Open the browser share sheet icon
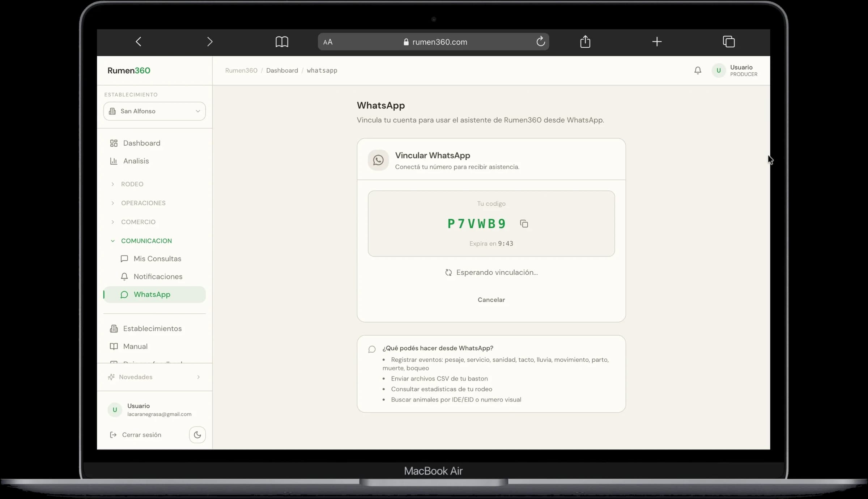Image resolution: width=868 pixels, height=499 pixels. point(585,42)
